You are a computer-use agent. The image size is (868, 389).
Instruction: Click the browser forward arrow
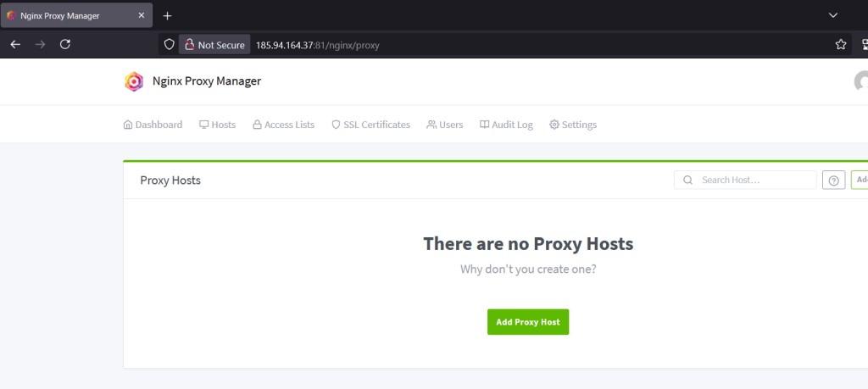click(40, 45)
